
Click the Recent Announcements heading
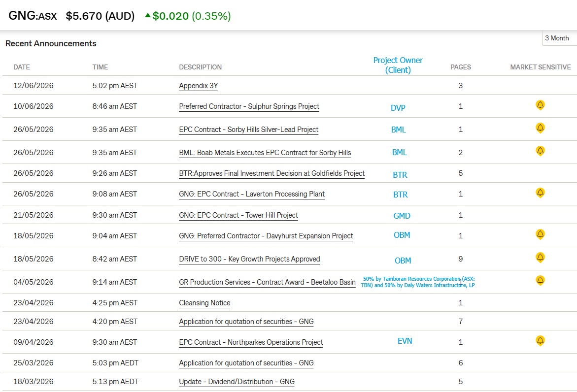(x=51, y=43)
